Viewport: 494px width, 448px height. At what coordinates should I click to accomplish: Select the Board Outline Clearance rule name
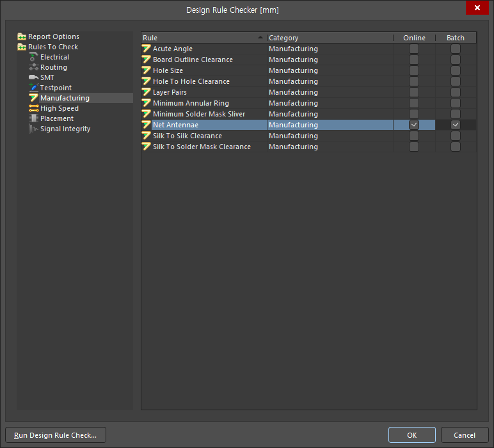coord(193,60)
